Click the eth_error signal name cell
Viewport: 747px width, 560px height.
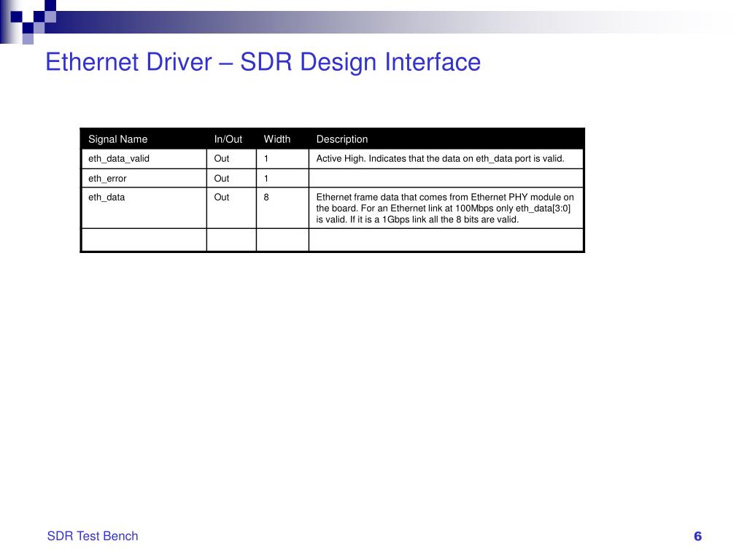coord(107,177)
